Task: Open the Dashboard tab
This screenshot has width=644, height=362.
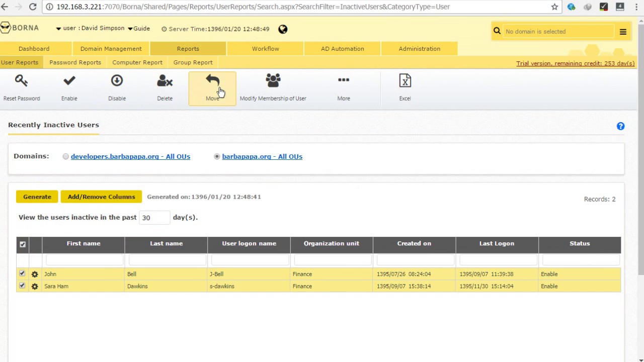Action: pyautogui.click(x=34, y=49)
